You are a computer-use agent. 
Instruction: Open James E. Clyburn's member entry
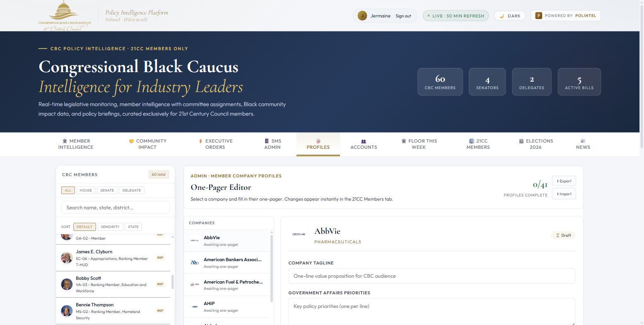pyautogui.click(x=113, y=258)
